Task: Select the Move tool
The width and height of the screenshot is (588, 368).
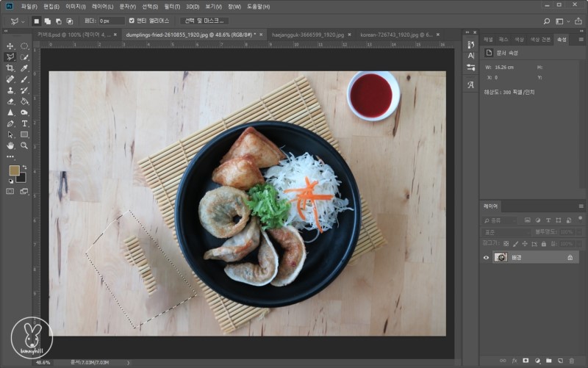Action: [x=10, y=46]
